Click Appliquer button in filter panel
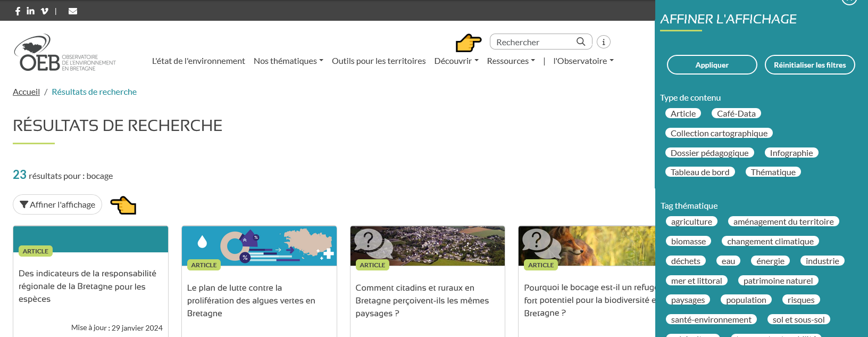The image size is (868, 337). coord(712,65)
